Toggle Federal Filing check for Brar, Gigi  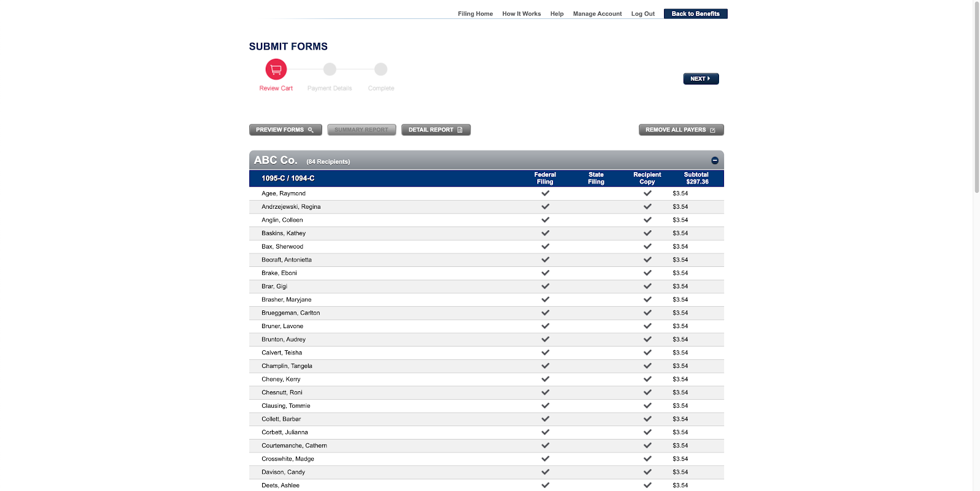tap(545, 287)
